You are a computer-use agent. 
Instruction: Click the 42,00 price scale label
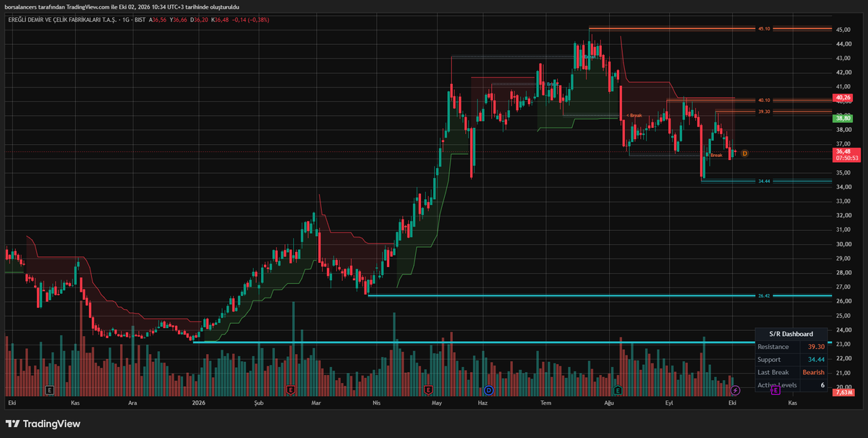[x=843, y=72]
